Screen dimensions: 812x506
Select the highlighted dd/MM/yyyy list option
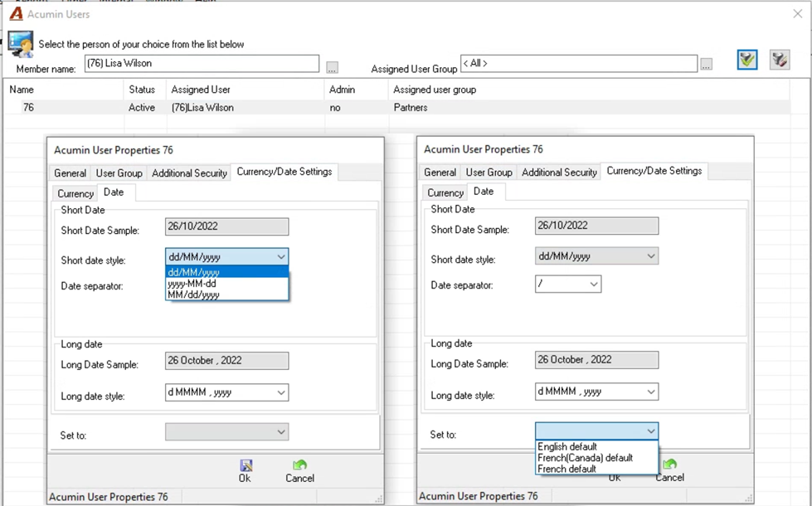coord(226,272)
